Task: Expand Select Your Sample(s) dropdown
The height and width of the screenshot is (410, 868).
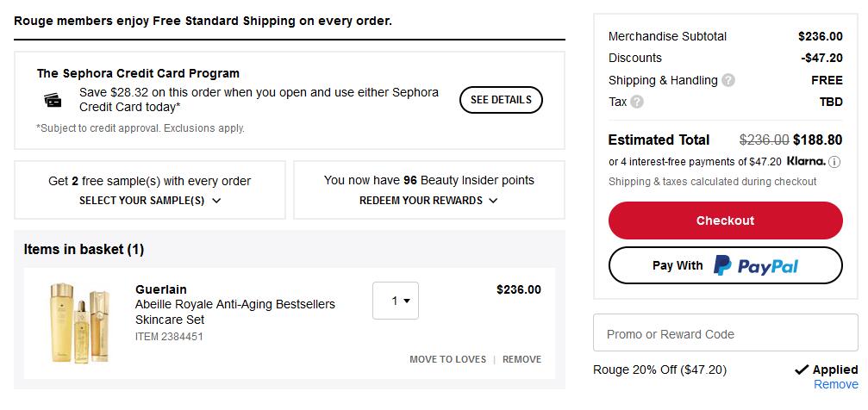Action: point(150,201)
